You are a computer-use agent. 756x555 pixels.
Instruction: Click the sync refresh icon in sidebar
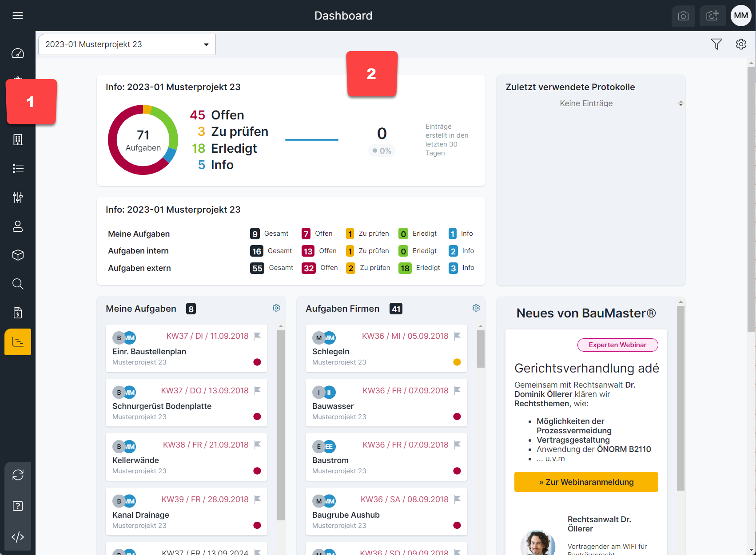point(18,475)
